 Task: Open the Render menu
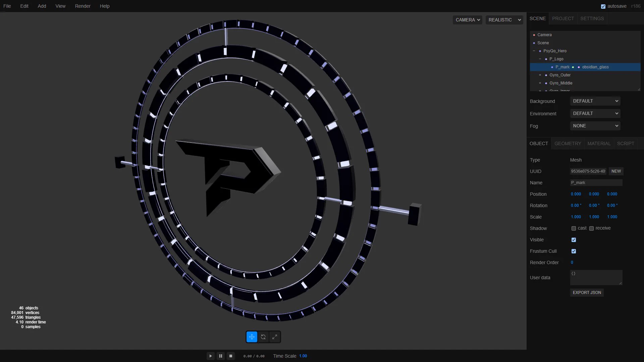[x=83, y=6]
